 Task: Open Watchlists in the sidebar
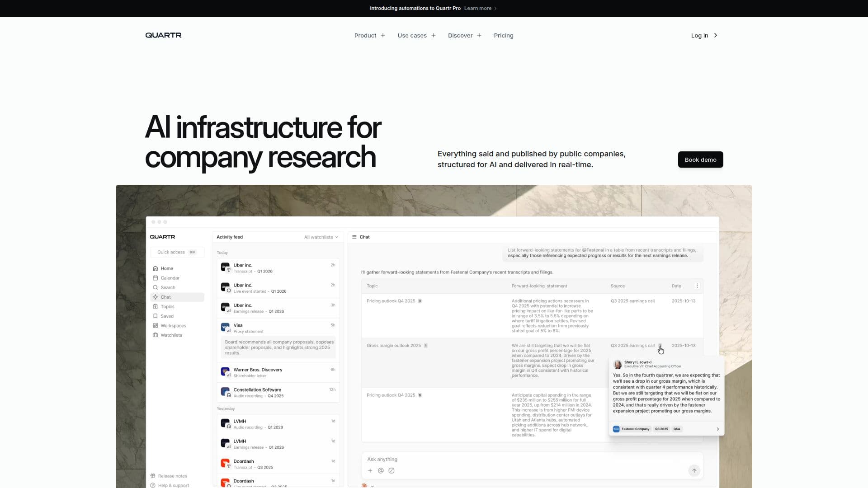177,335
